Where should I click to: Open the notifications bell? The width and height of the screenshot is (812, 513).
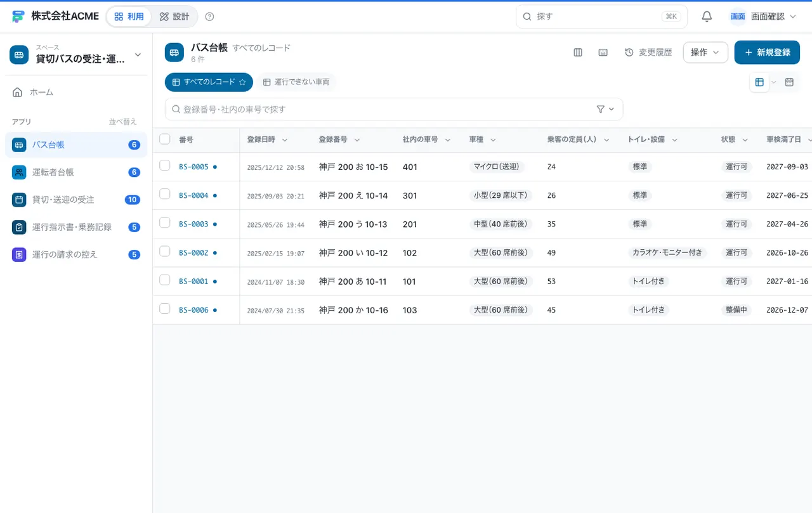707,16
